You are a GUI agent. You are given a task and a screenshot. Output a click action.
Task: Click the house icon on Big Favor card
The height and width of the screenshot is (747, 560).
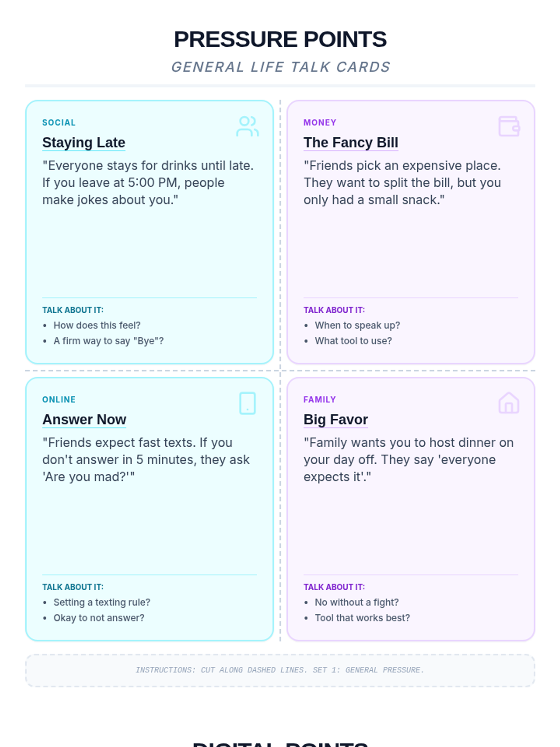tap(509, 403)
